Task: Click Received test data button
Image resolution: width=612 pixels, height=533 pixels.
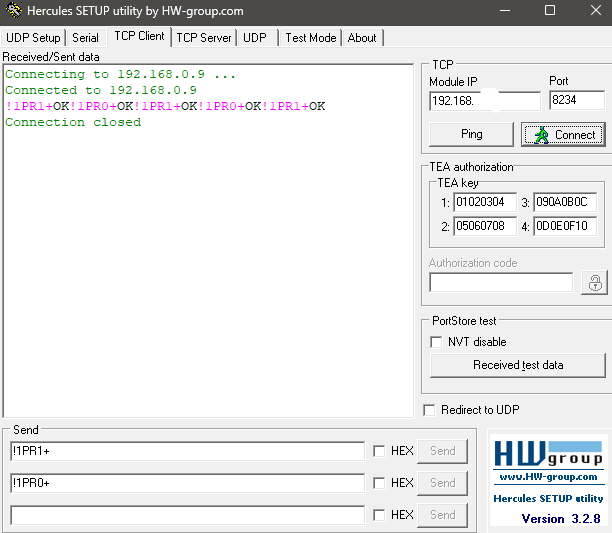Action: click(x=517, y=365)
